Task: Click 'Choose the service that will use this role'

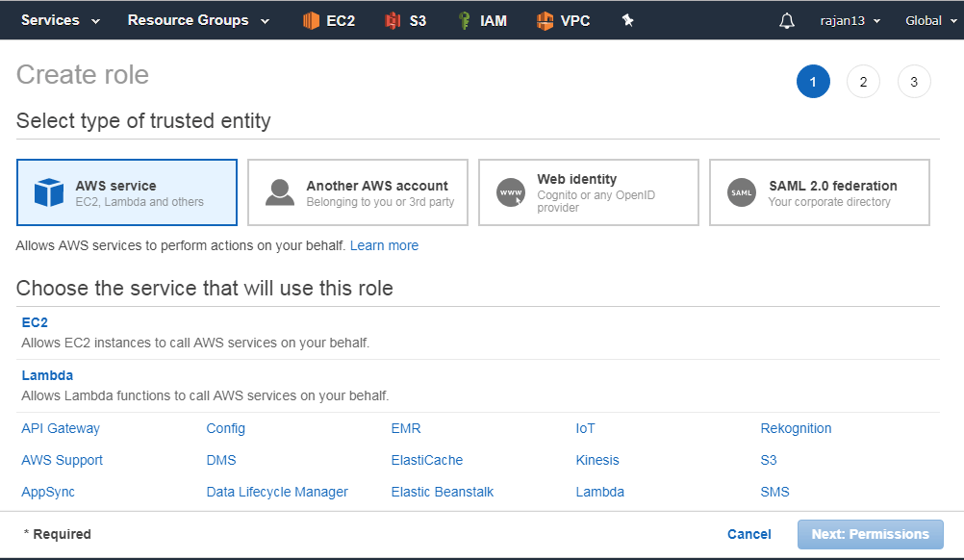Action: coord(205,289)
